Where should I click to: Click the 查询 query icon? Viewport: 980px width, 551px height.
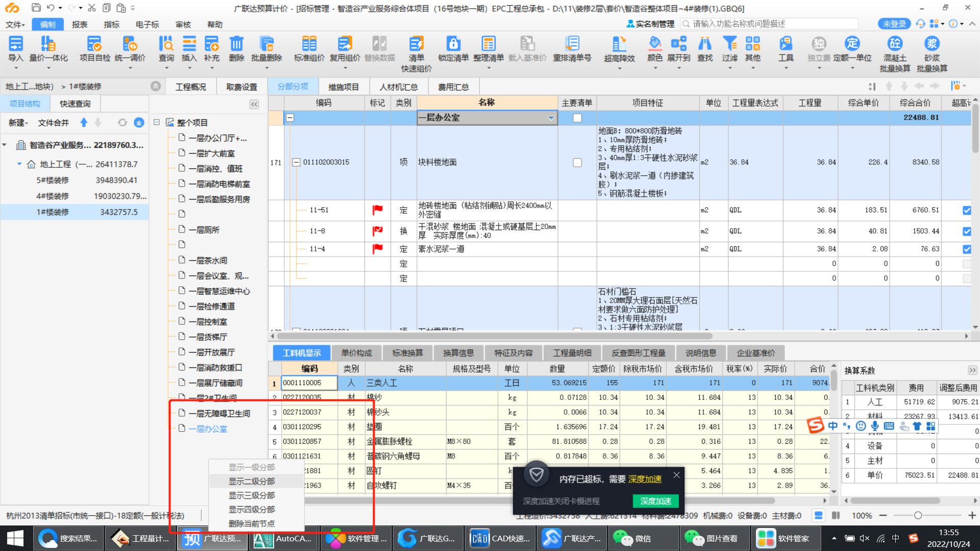166,49
